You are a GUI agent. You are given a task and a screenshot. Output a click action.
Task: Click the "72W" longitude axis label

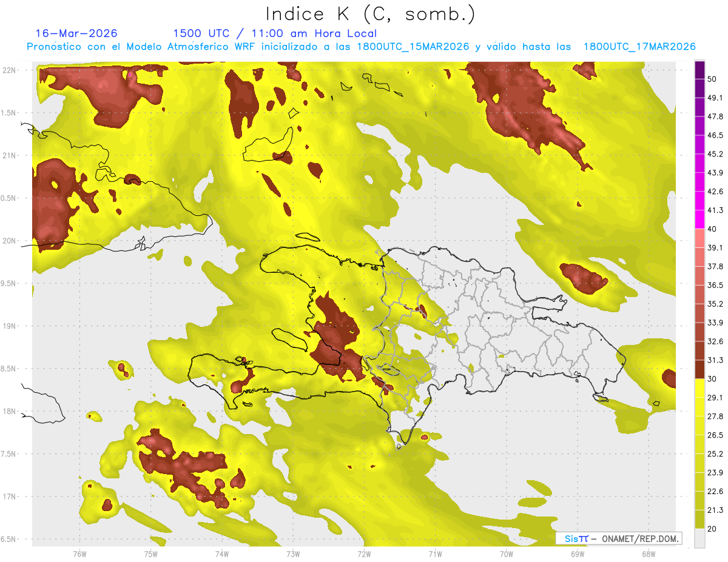pyautogui.click(x=364, y=554)
